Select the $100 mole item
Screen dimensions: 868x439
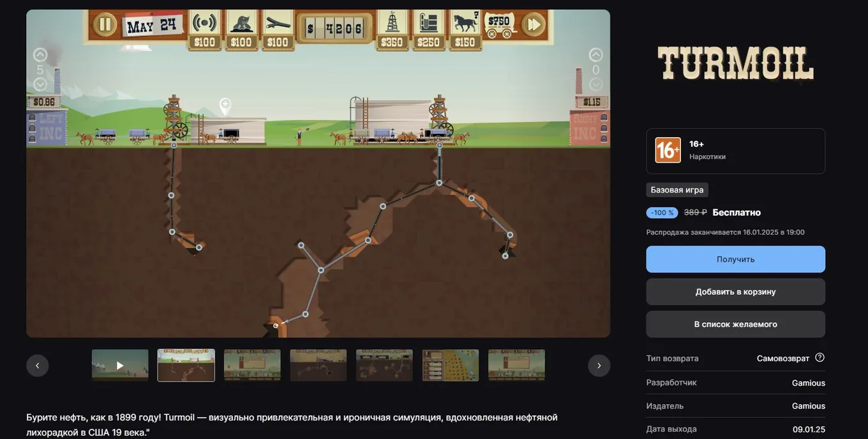[x=241, y=29]
